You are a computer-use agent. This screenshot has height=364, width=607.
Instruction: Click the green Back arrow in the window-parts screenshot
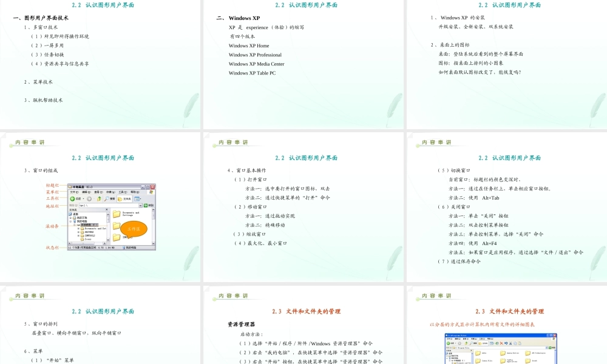coord(72,199)
